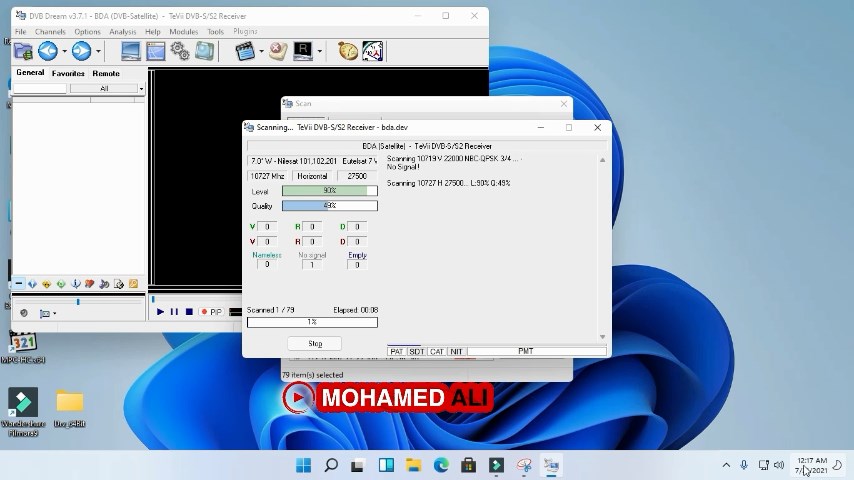Click the blue forward arrow channel icon
Image resolution: width=854 pixels, height=480 pixels.
(x=82, y=51)
